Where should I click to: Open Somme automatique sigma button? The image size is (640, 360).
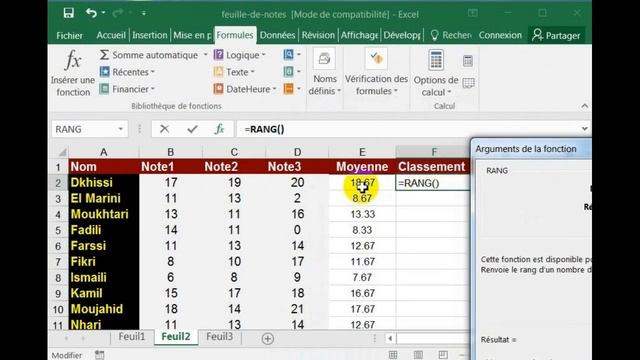pyautogui.click(x=149, y=55)
